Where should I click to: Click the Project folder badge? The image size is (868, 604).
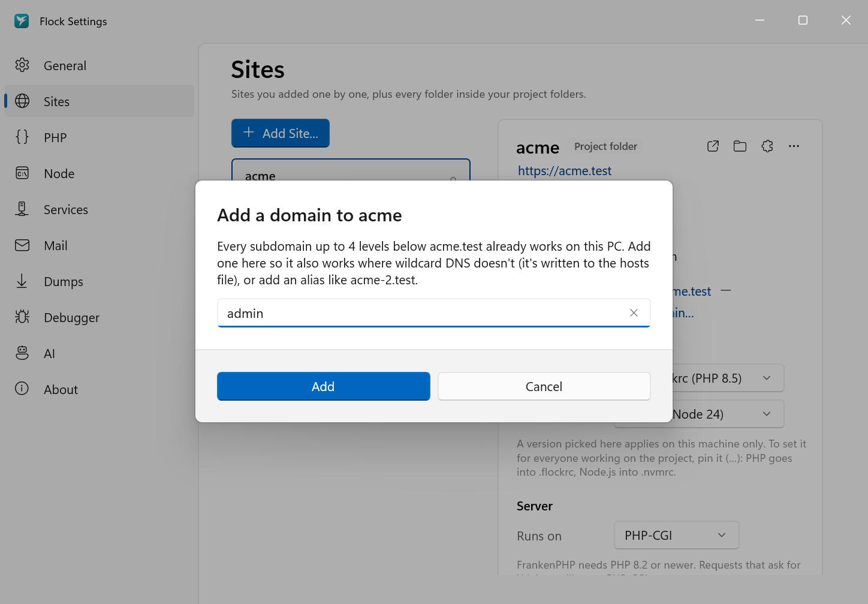click(605, 146)
